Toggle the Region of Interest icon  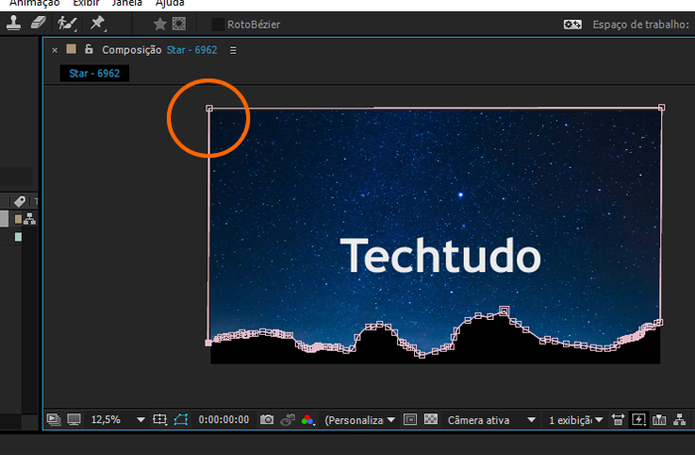(x=410, y=419)
